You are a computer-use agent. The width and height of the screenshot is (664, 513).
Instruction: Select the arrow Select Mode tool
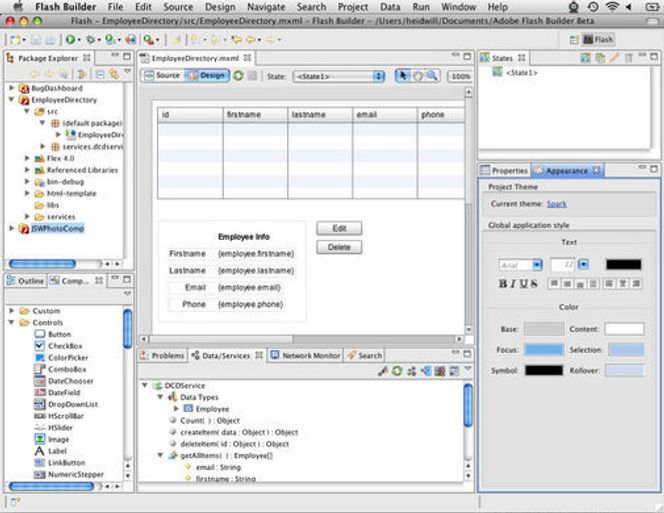403,76
